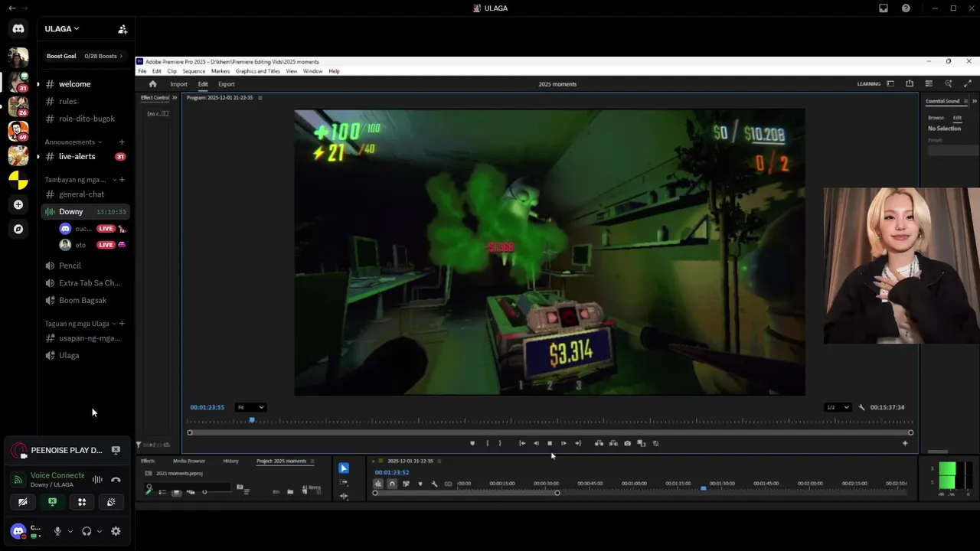Open Discord user settings gear
This screenshot has height=551, width=980.
[116, 531]
